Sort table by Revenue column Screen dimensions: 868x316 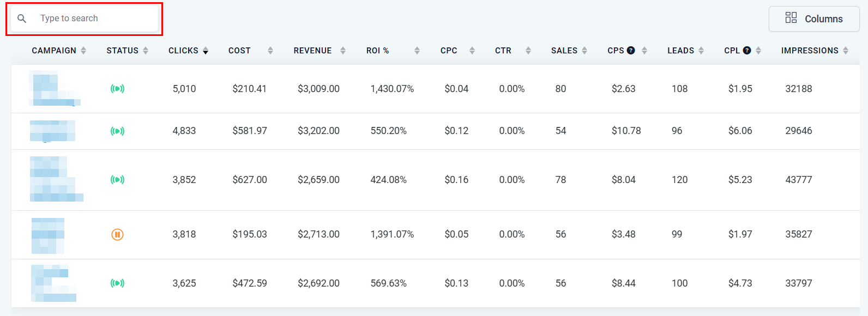[x=312, y=51]
